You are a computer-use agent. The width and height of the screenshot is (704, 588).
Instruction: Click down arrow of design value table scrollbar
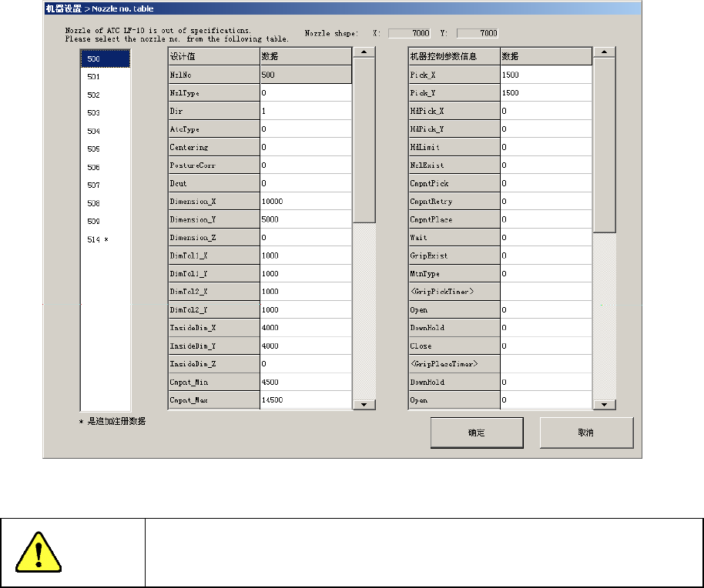[364, 405]
